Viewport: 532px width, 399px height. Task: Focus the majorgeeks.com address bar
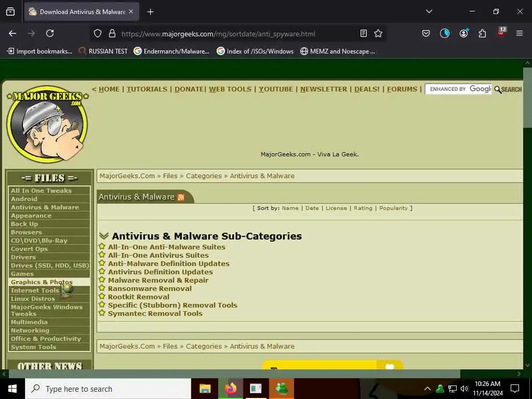coord(218,34)
